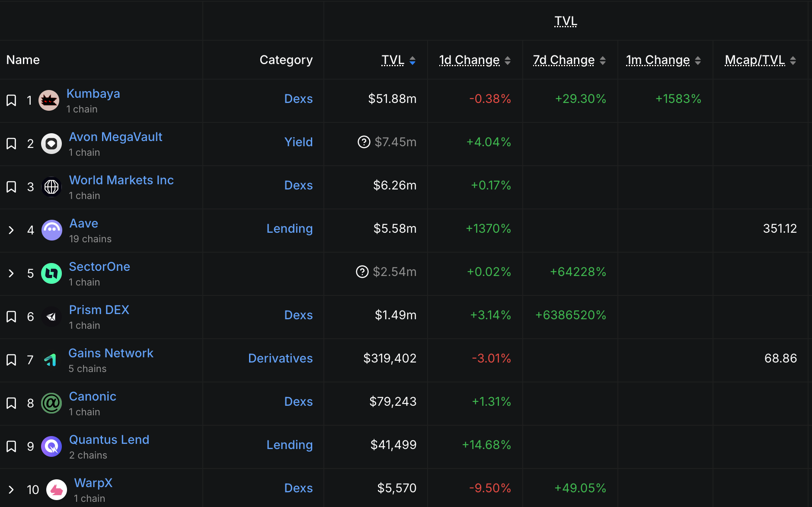
Task: Click the Aave ghost logo
Action: pos(51,230)
